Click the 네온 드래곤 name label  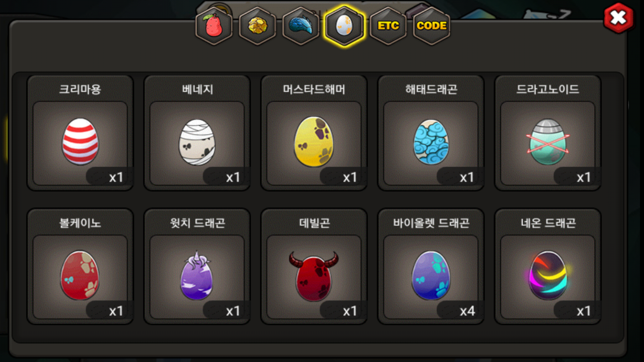pos(548,223)
